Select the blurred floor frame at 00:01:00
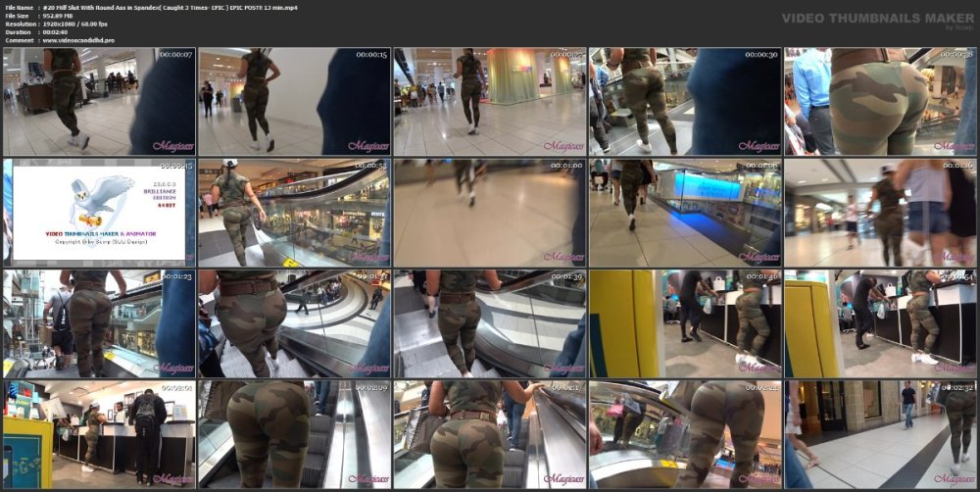980x492 pixels. pos(490,213)
